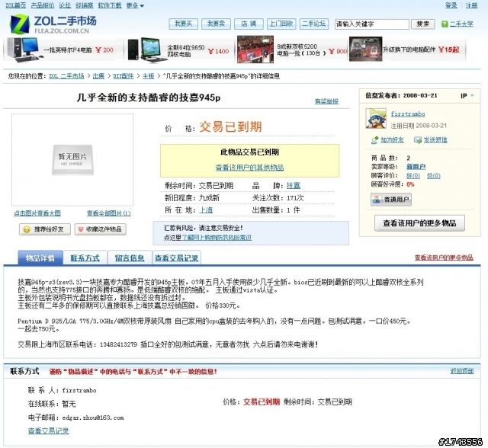
Task: Click the 普通用户 badge button
Action: (391, 200)
